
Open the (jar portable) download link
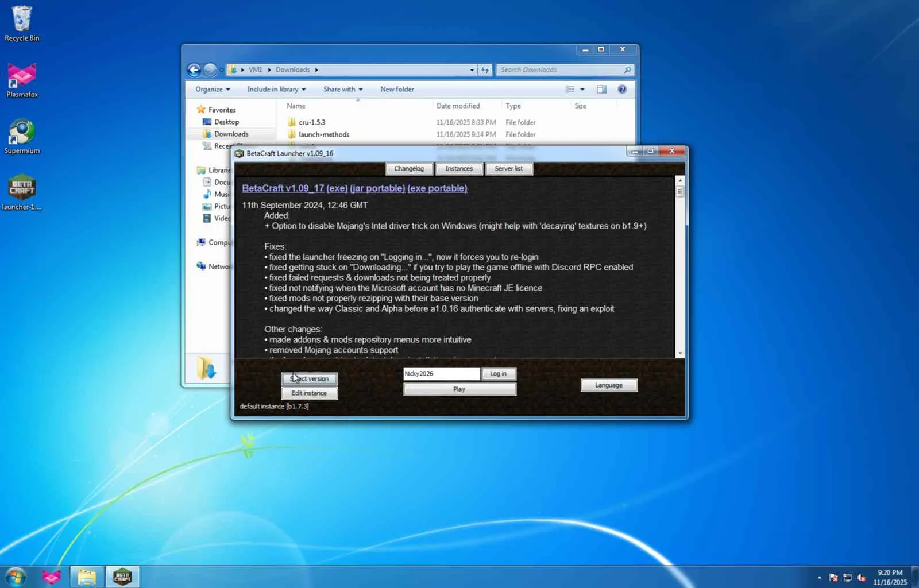click(377, 188)
